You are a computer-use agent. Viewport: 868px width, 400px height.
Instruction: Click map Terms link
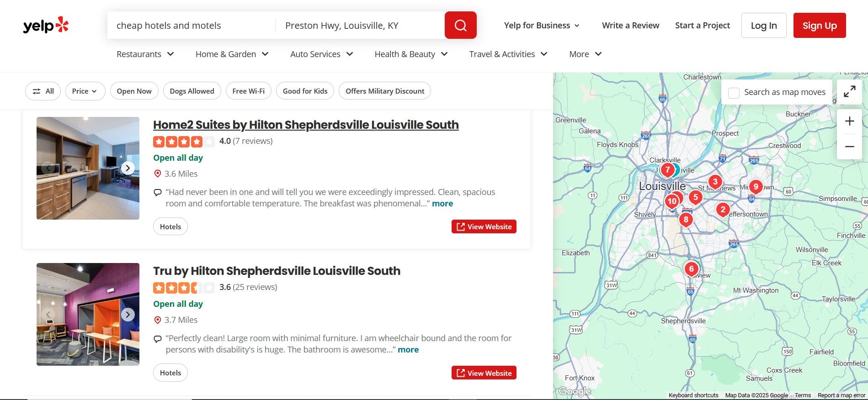pos(803,395)
